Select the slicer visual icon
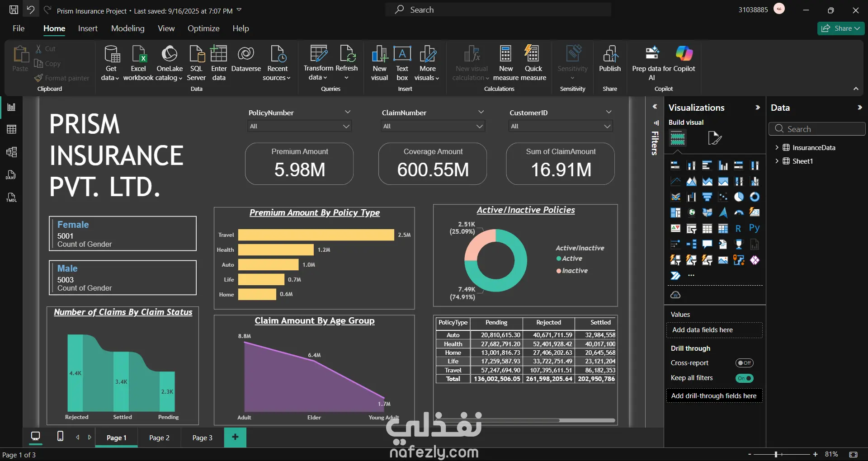This screenshot has width=868, height=461. pos(692,229)
